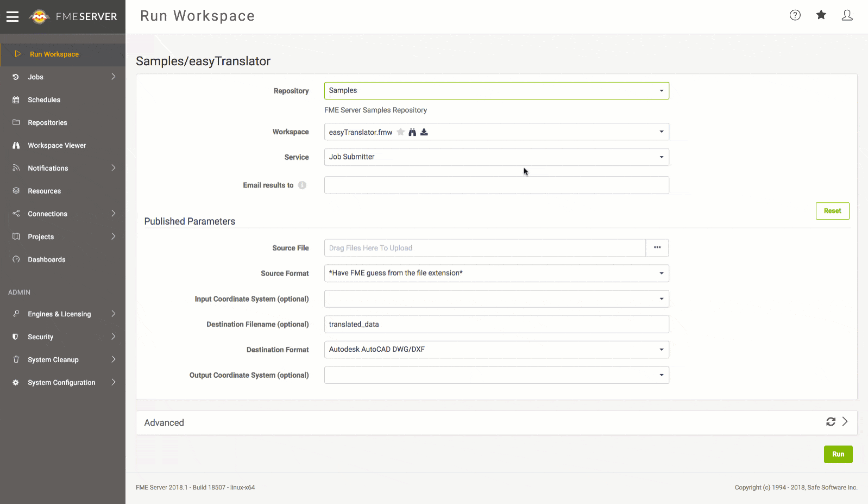
Task: Open Output Coordinate System dropdown
Action: click(x=496, y=375)
